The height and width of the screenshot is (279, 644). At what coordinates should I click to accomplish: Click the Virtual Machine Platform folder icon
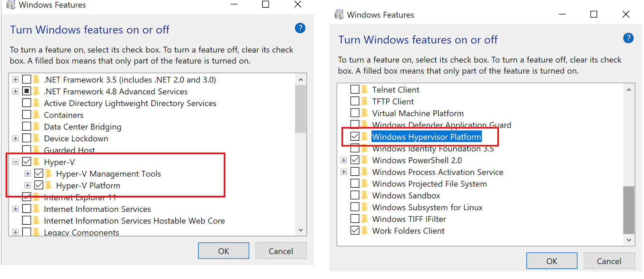pyautogui.click(x=365, y=113)
